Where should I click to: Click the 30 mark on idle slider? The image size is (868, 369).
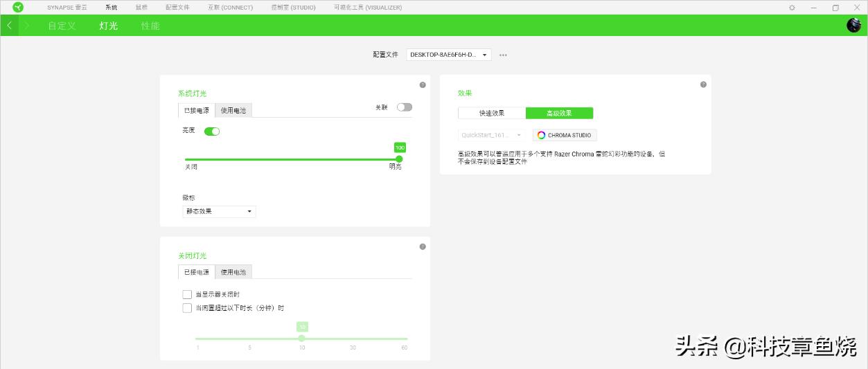coord(353,347)
